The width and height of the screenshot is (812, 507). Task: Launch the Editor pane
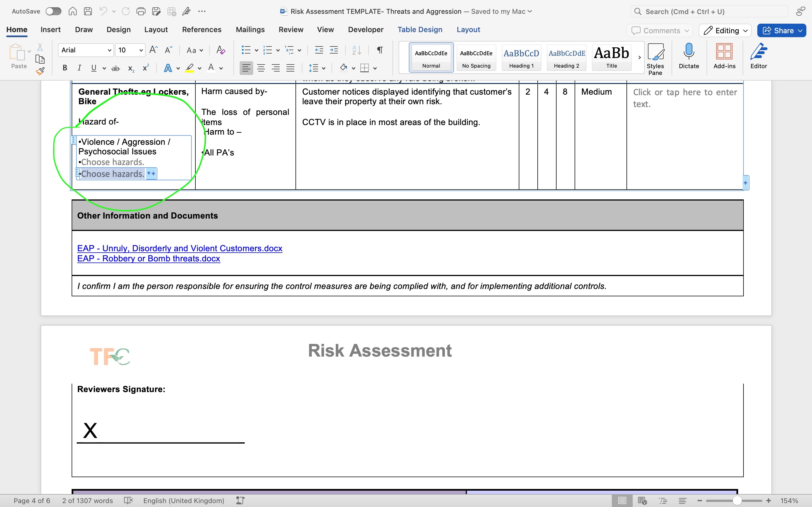click(758, 57)
